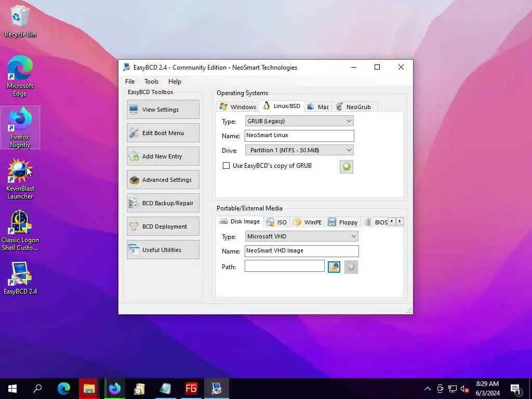This screenshot has width=532, height=399.
Task: Browse for a disk image path
Action: point(334,267)
